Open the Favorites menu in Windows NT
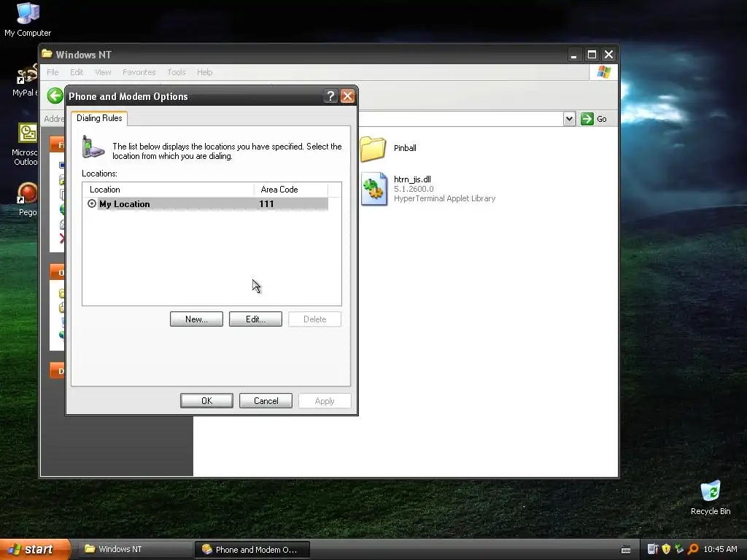The image size is (747, 560). [139, 72]
